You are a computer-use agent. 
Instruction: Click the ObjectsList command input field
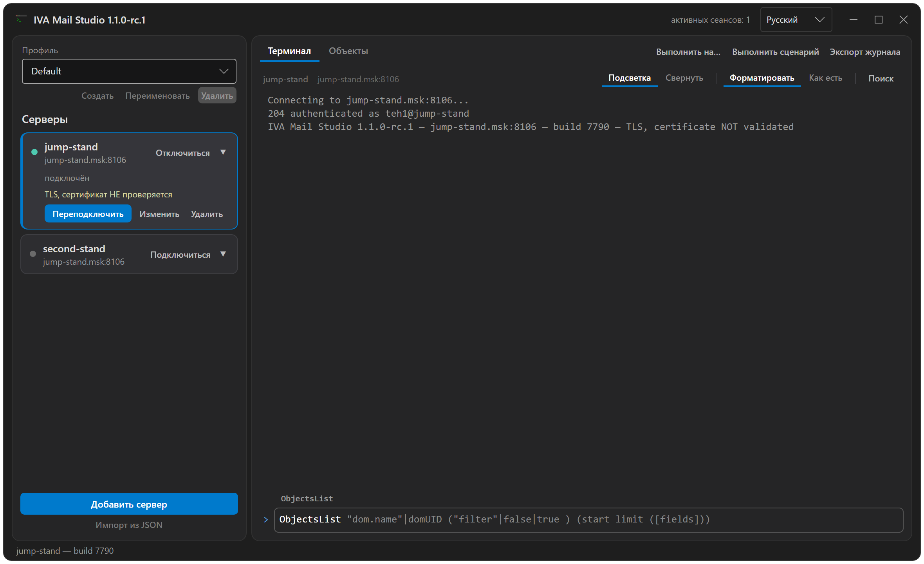click(588, 520)
